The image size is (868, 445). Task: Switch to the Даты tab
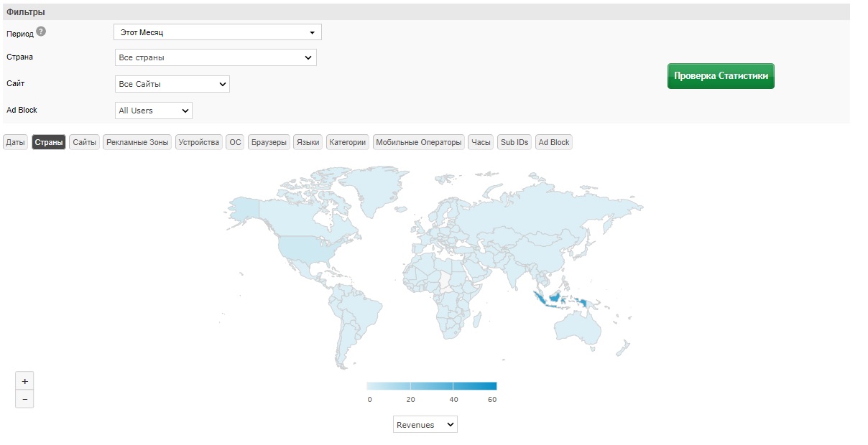coord(15,142)
